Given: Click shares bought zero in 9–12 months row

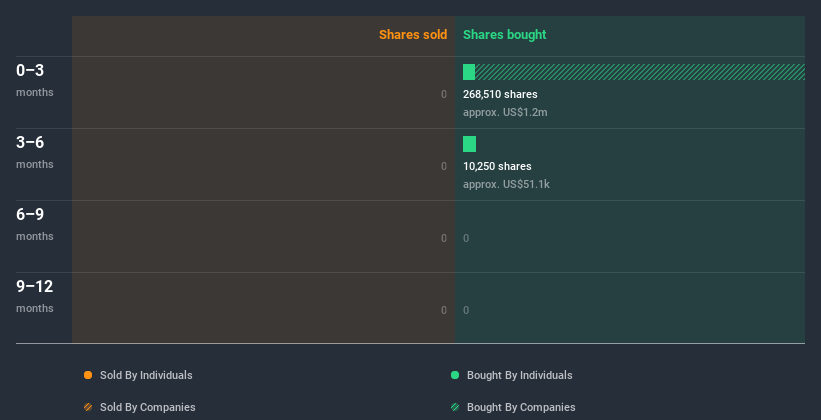Looking at the screenshot, I should (x=466, y=311).
